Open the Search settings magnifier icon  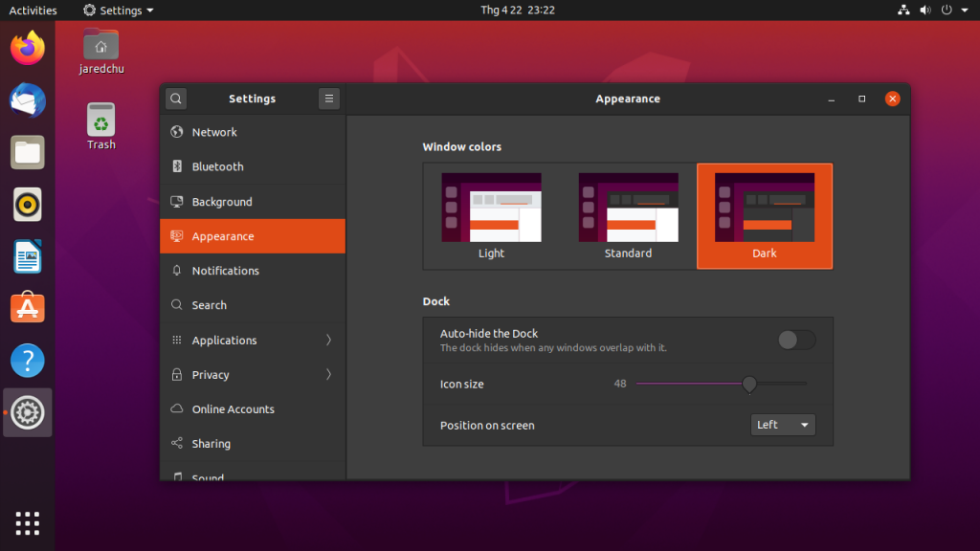(x=177, y=304)
